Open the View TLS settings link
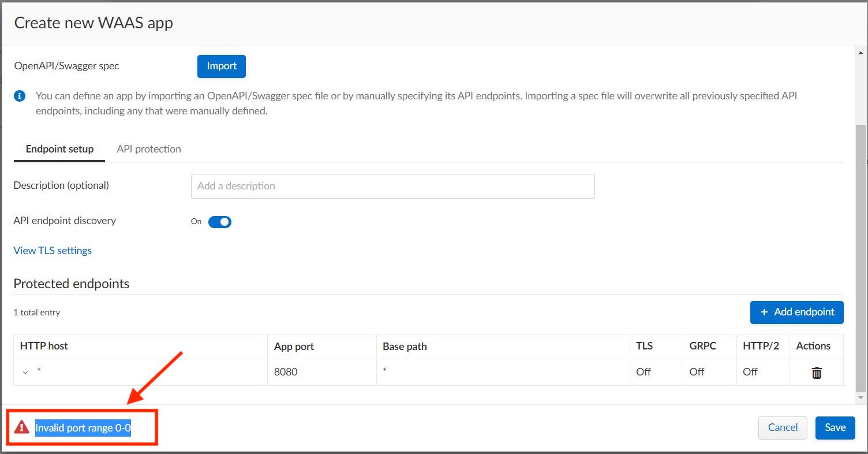The image size is (868, 454). (x=53, y=251)
